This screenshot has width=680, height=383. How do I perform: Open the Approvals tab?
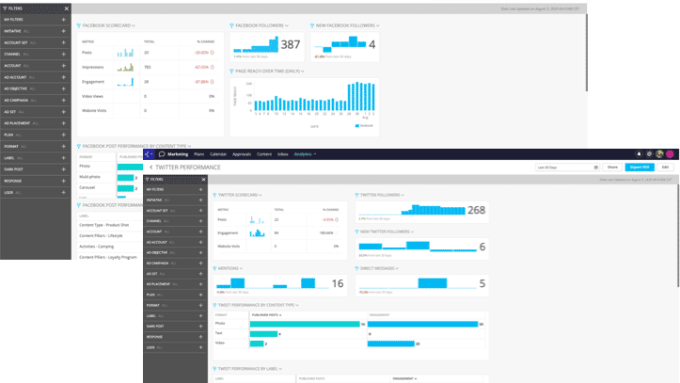click(x=242, y=154)
